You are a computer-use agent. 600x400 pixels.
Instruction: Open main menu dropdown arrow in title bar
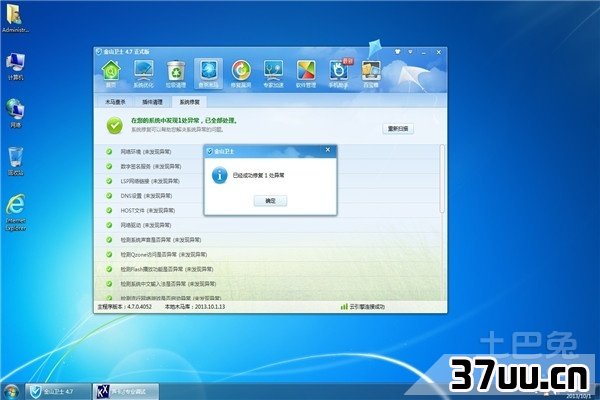411,52
